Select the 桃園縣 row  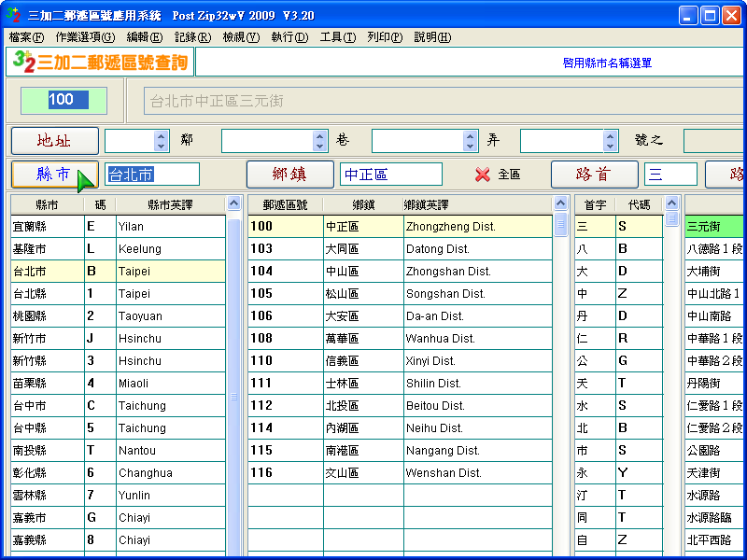(119, 315)
